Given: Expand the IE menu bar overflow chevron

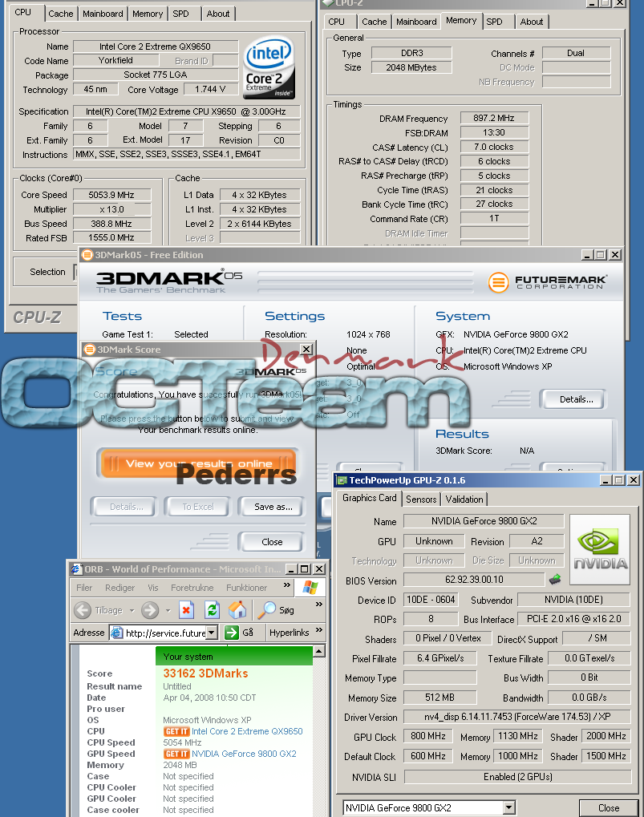Looking at the screenshot, I should (x=287, y=585).
